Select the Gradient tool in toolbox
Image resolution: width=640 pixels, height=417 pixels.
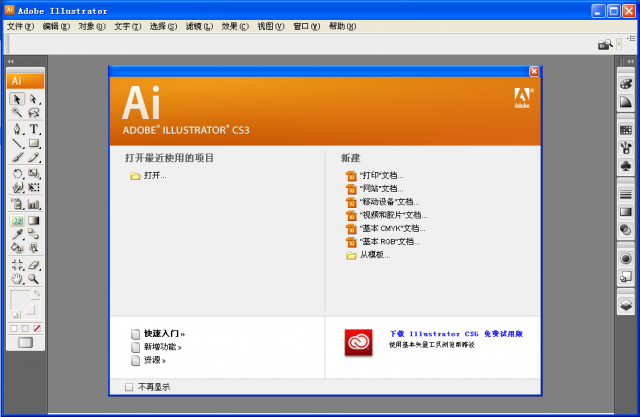33,221
